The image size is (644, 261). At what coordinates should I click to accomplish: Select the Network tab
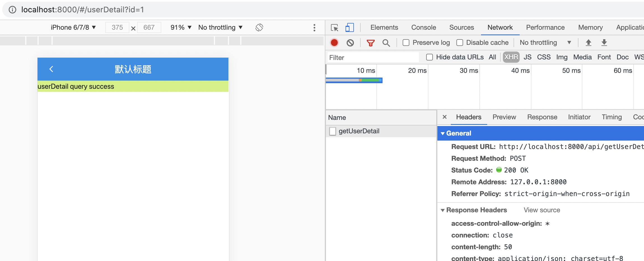pyautogui.click(x=500, y=27)
